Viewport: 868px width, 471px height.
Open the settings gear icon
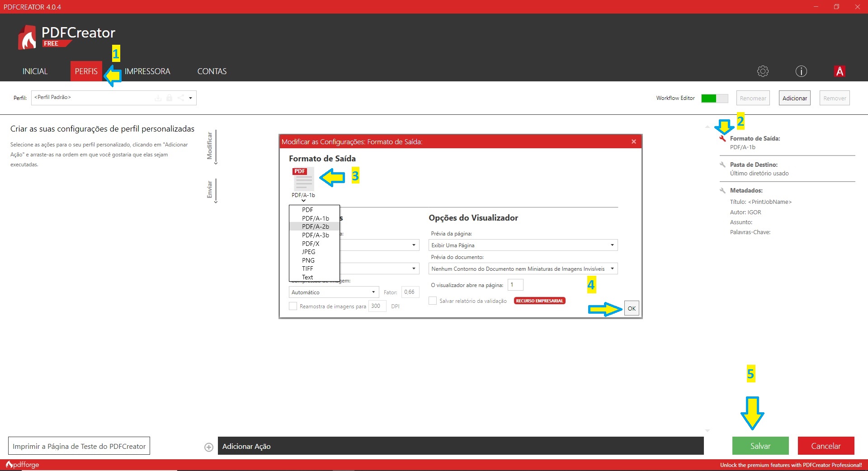coord(763,71)
